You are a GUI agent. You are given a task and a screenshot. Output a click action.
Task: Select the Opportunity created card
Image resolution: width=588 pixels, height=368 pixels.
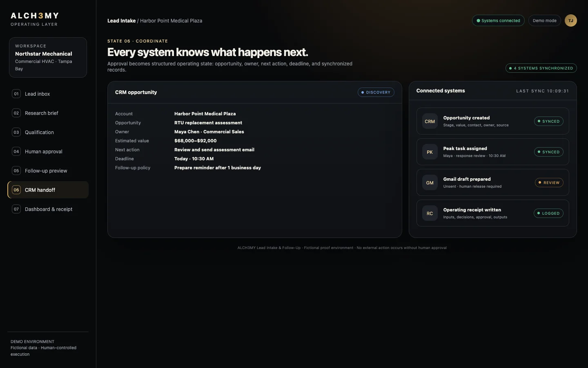pyautogui.click(x=492, y=121)
